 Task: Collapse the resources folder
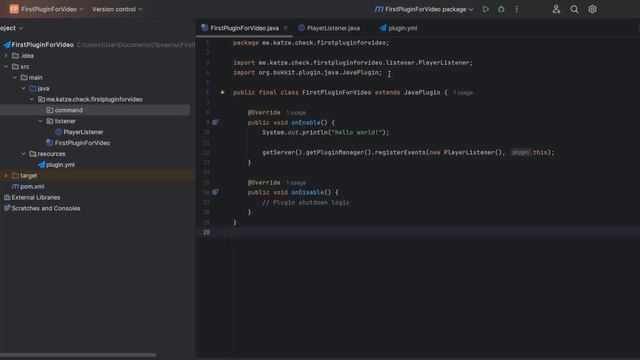point(23,154)
